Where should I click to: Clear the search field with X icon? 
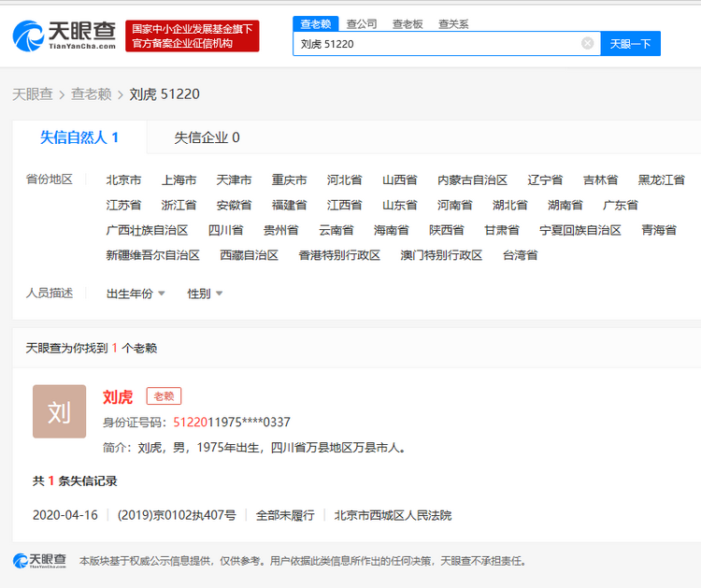587,43
